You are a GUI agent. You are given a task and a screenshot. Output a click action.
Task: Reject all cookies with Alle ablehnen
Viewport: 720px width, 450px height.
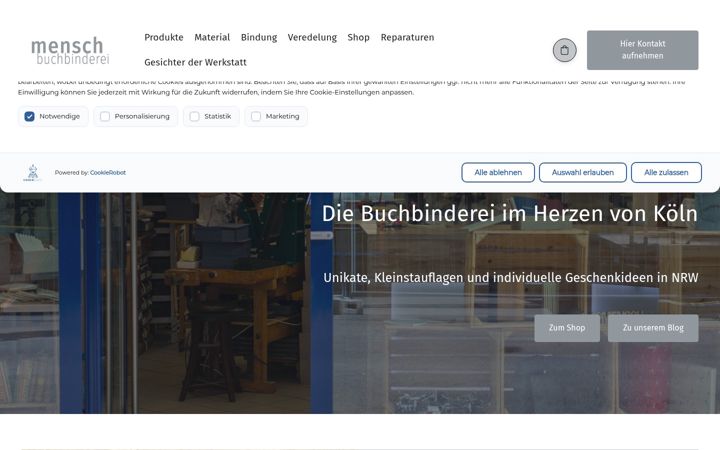coord(498,172)
